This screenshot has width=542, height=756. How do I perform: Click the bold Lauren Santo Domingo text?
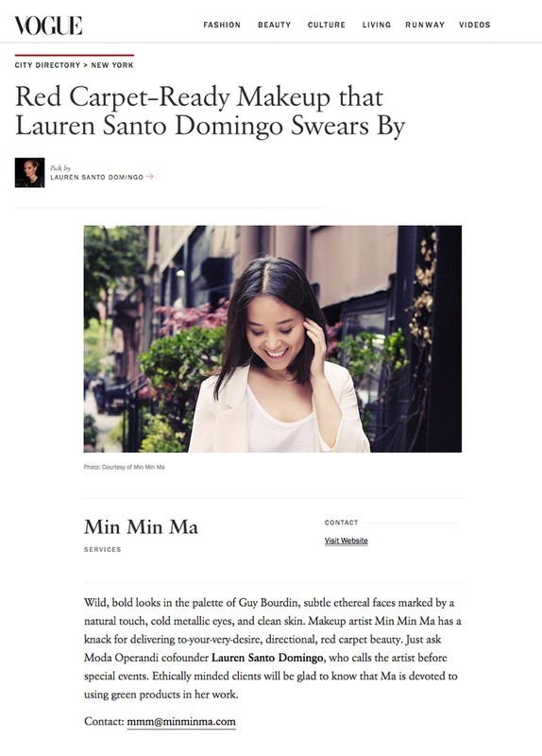pyautogui.click(x=267, y=658)
